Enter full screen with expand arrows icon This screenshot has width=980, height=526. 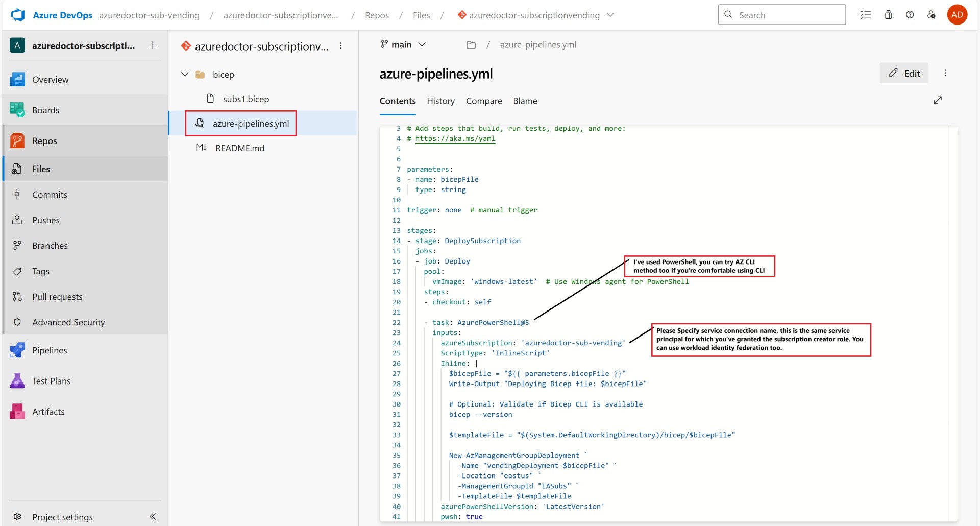pyautogui.click(x=938, y=100)
